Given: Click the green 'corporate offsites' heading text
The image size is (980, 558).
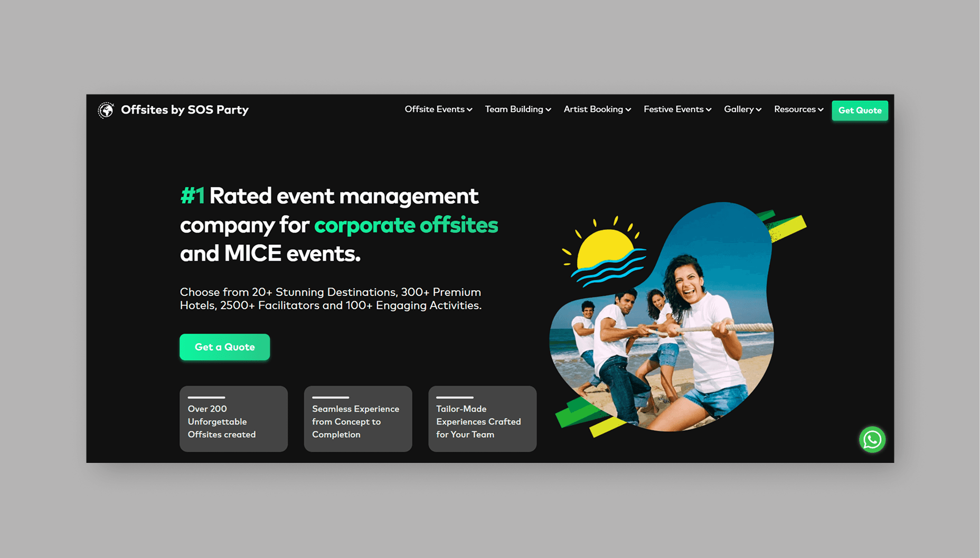Looking at the screenshot, I should 406,225.
